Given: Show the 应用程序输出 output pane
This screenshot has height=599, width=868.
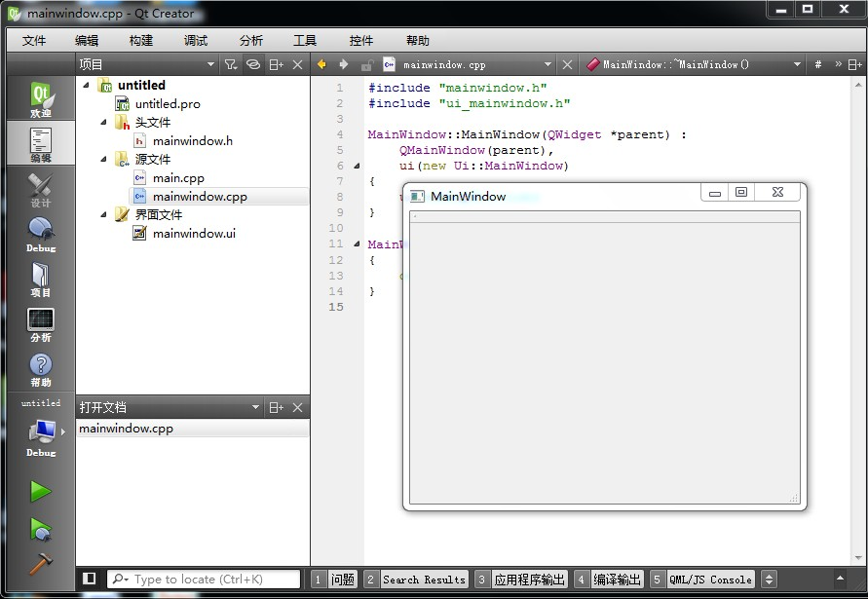Looking at the screenshot, I should (529, 580).
